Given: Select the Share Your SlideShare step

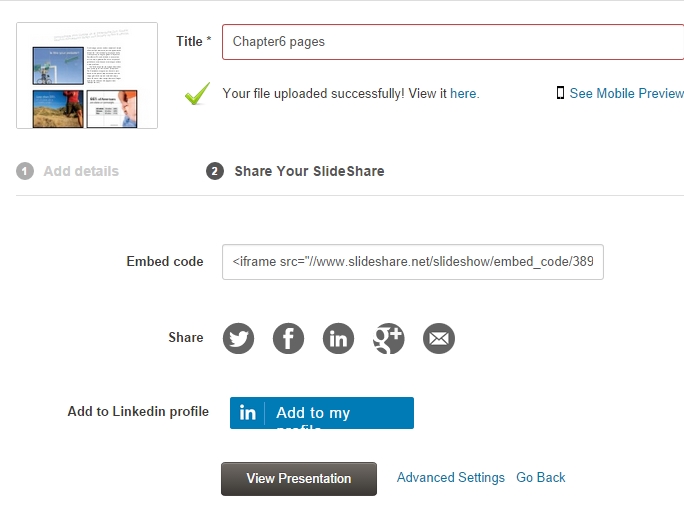Looking at the screenshot, I should (309, 171).
